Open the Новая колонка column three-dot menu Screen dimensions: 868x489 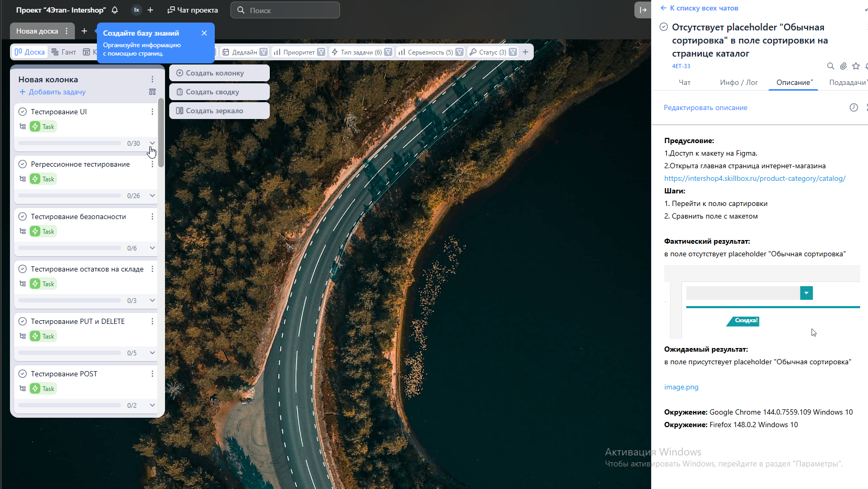pos(152,79)
